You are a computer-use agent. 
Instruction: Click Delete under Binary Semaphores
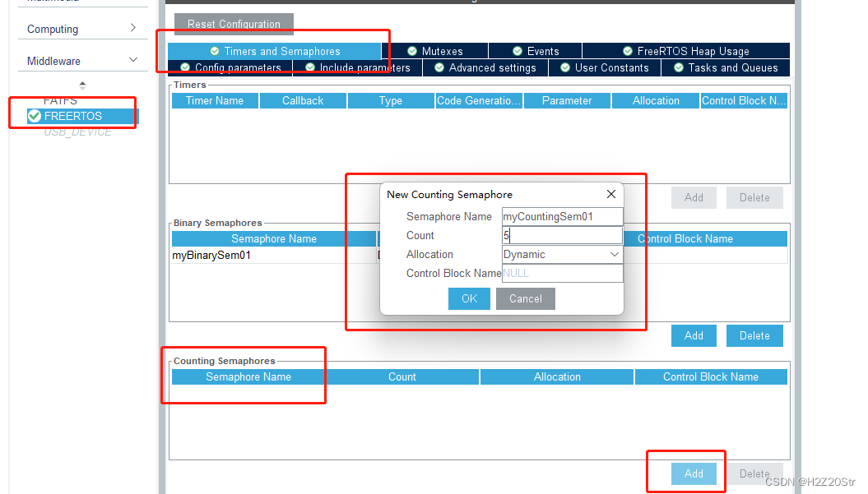point(754,336)
